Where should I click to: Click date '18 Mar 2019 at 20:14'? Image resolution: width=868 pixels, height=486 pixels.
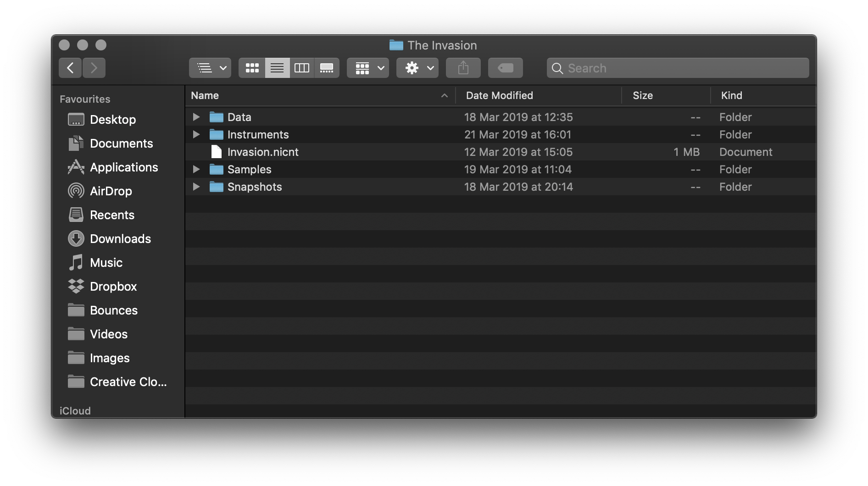click(x=518, y=187)
